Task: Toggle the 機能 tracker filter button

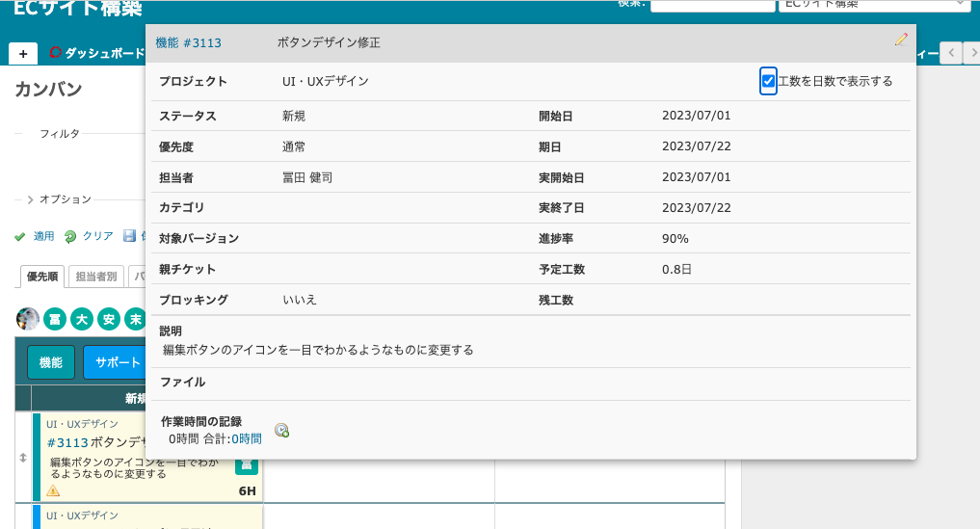Action: click(51, 362)
